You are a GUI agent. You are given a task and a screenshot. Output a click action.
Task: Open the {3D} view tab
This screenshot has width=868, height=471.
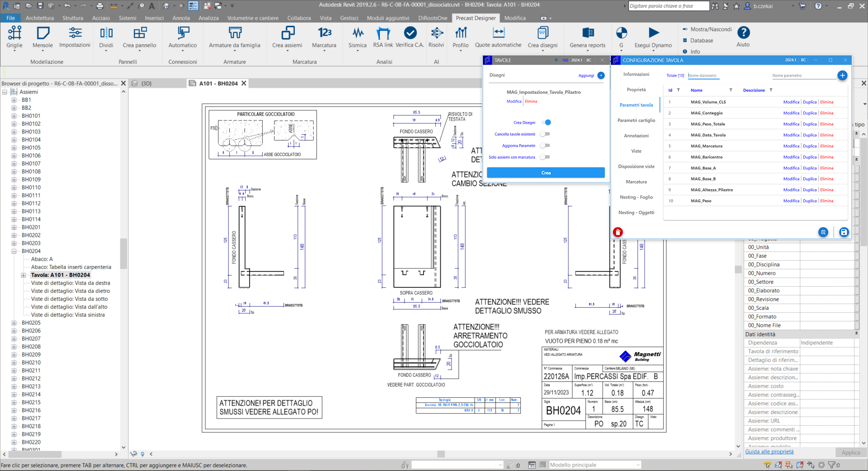[x=146, y=83]
